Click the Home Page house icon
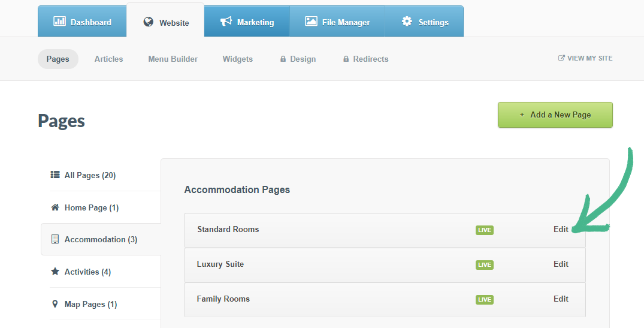Screen dimensions: 644x328 [x=55, y=207]
